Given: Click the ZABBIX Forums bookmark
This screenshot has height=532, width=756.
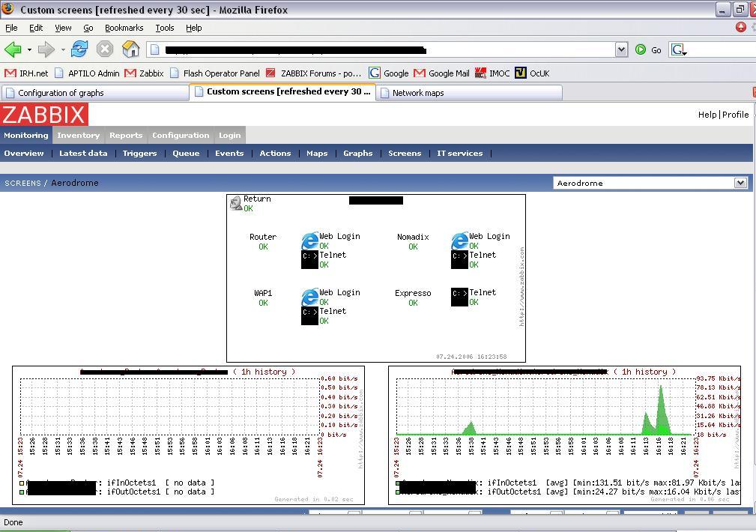Looking at the screenshot, I should click(320, 73).
